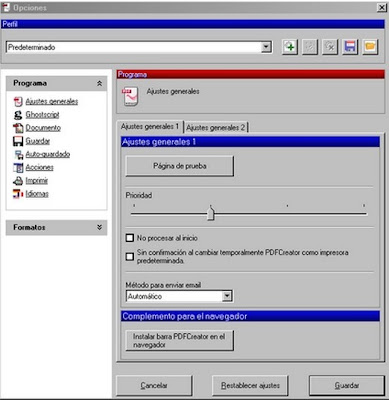The height and width of the screenshot is (400, 389).
Task: Click the Guardar floppy icon in the sidebar
Action: (x=18, y=141)
